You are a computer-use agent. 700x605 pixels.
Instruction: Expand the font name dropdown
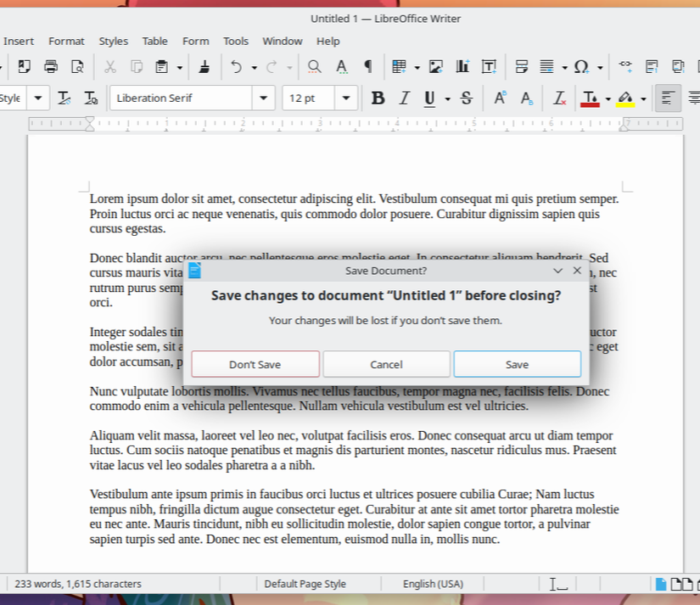tap(263, 98)
